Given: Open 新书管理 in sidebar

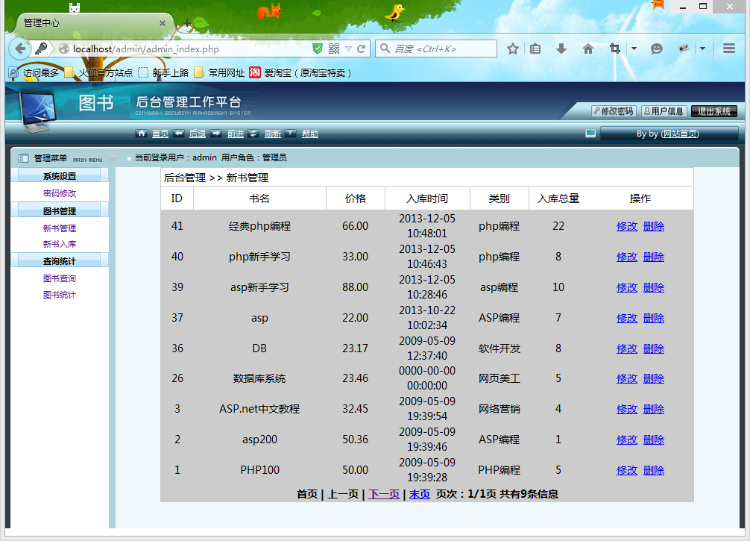Looking at the screenshot, I should (x=59, y=228).
